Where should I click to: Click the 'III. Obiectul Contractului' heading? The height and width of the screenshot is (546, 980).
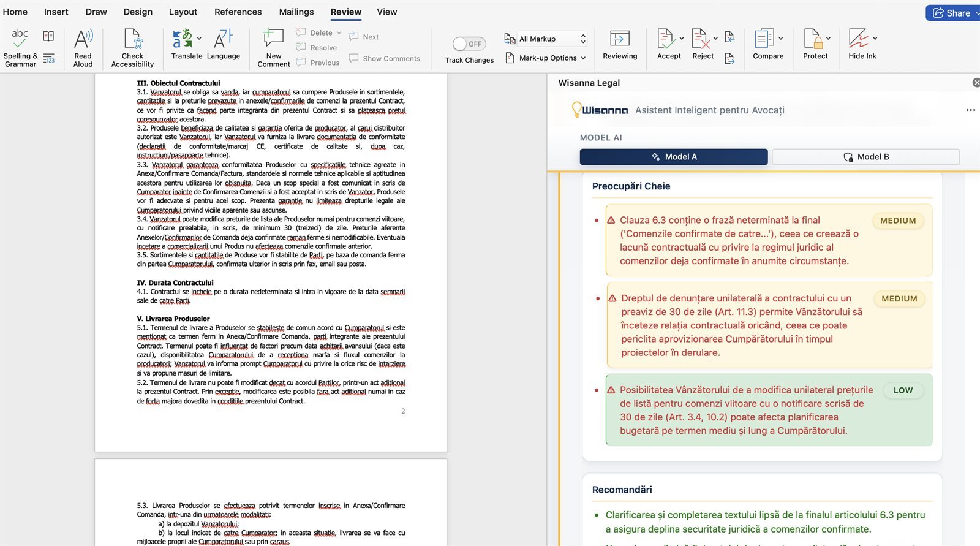178,83
